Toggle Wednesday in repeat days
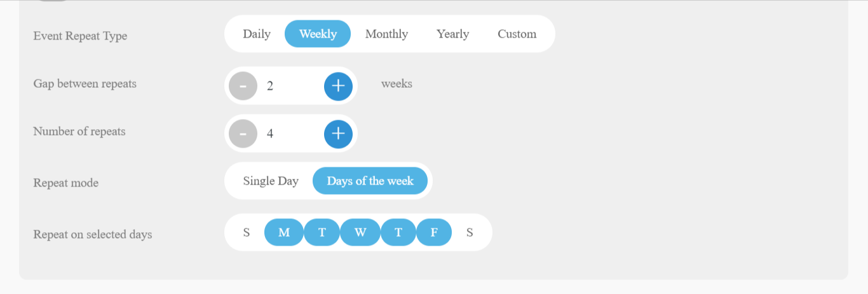This screenshot has width=868, height=294. pos(360,232)
